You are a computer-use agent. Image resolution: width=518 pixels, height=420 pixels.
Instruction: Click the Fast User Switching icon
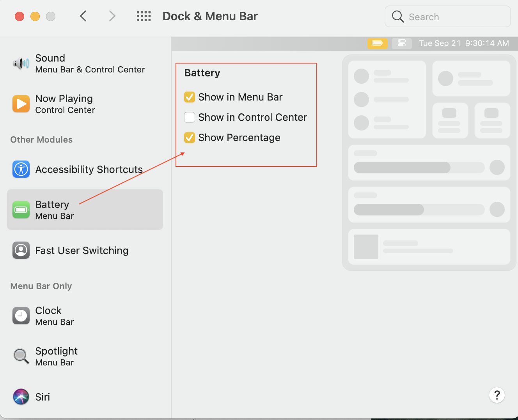pyautogui.click(x=21, y=250)
